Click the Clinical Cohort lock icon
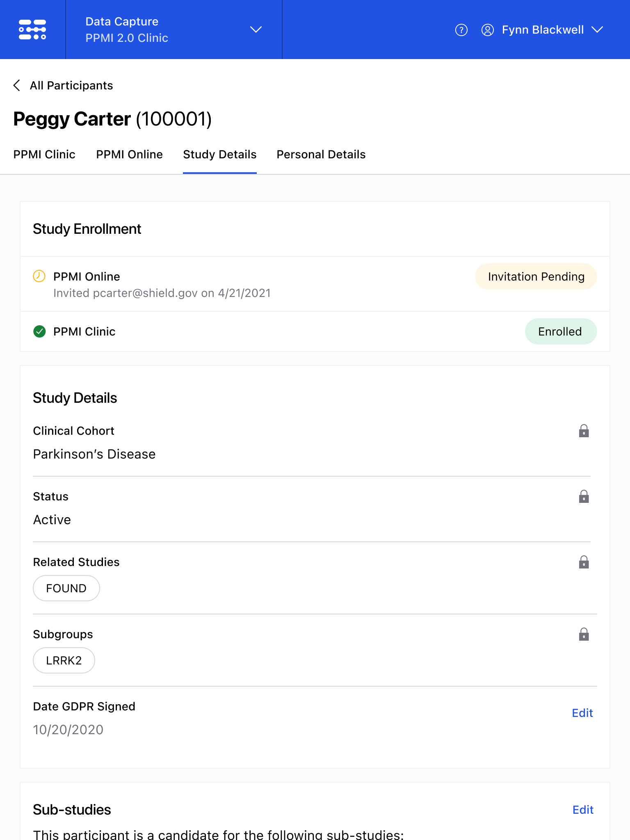Screen dimensions: 630x840 584,431
